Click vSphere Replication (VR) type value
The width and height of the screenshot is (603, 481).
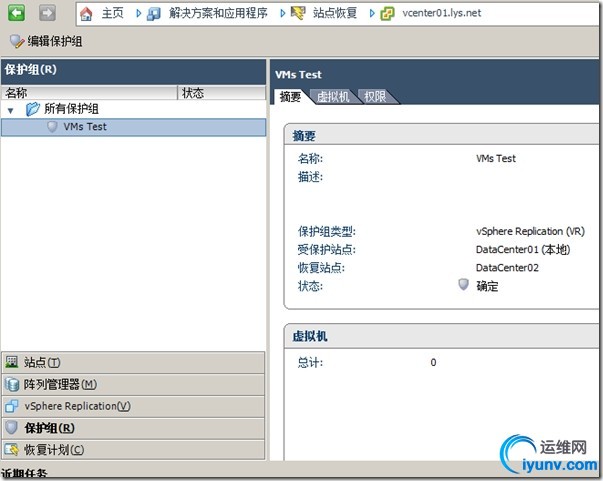(530, 231)
